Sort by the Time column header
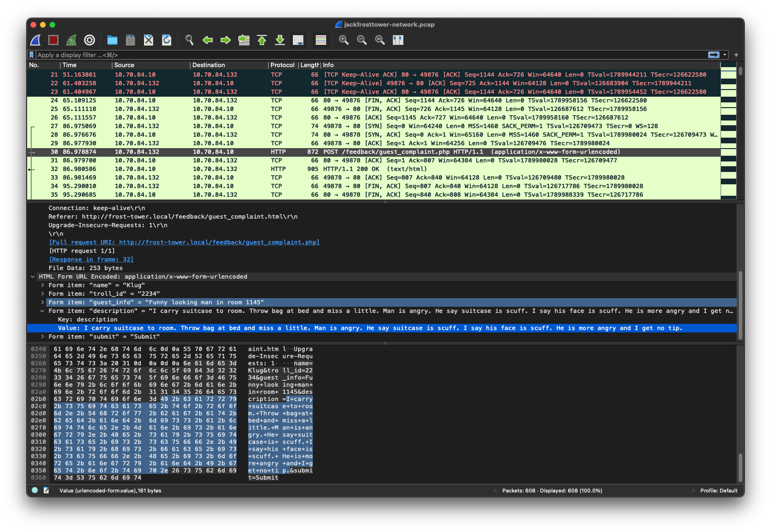This screenshot has height=532, width=771. (x=86, y=65)
